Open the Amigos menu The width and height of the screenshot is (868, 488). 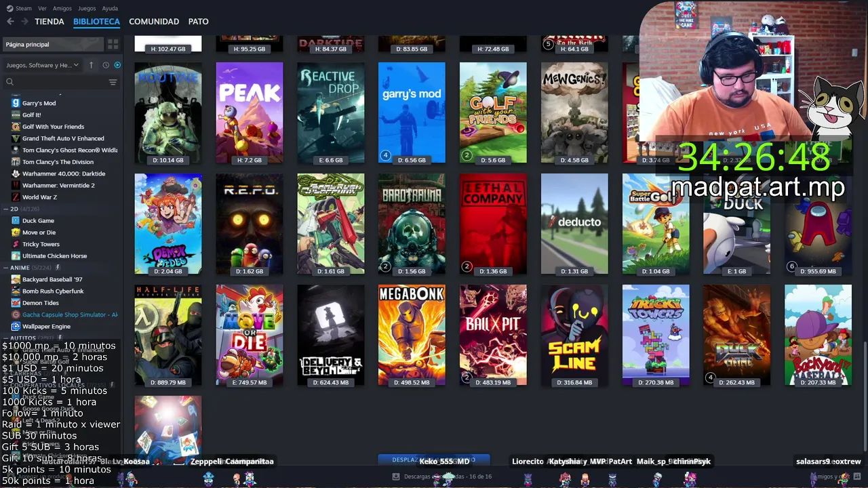coord(62,8)
